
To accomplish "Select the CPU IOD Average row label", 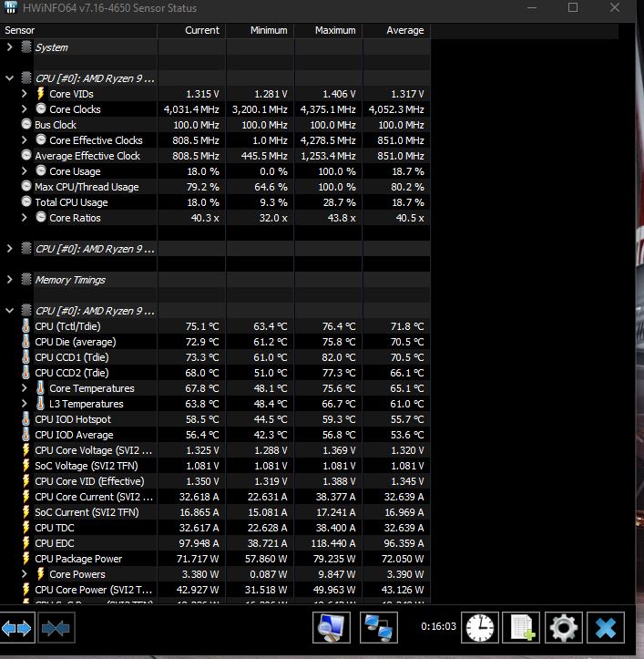I will [74, 435].
